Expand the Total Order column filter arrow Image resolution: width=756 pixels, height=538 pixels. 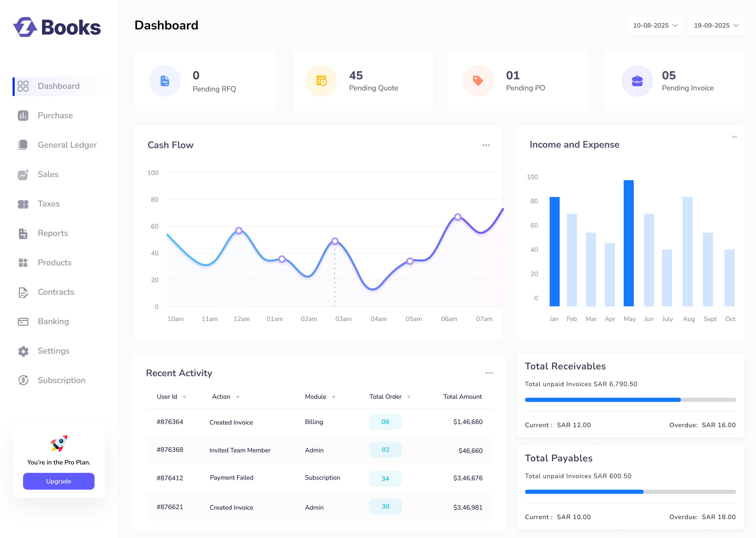click(409, 397)
